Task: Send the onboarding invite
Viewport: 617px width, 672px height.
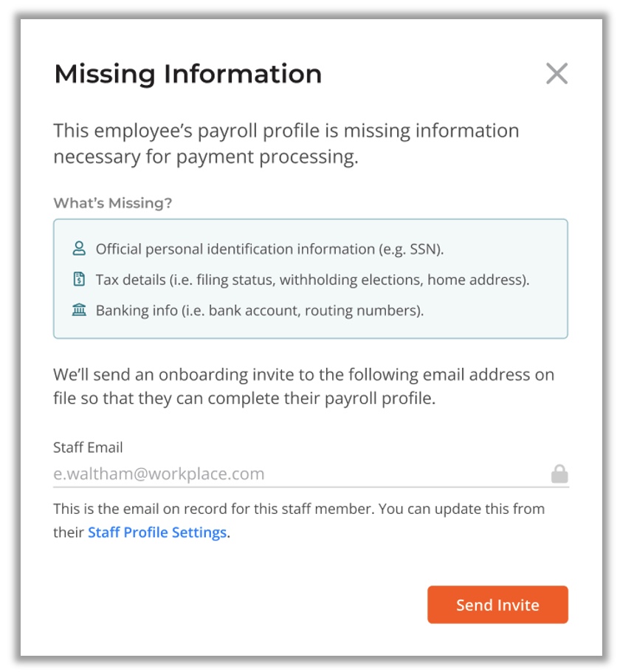Action: [497, 604]
